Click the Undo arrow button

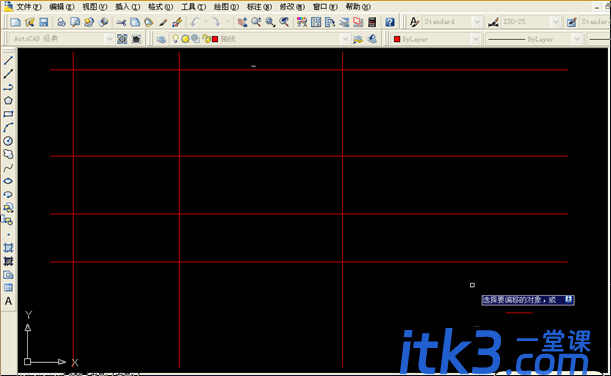click(195, 22)
